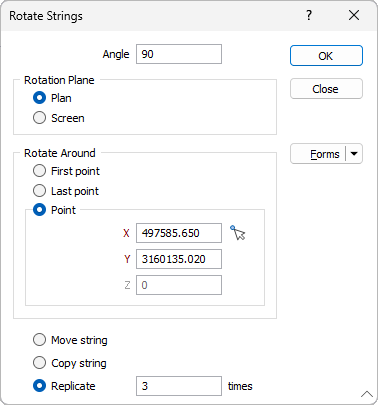The image size is (378, 405).
Task: Click the OK button
Action: [x=326, y=56]
